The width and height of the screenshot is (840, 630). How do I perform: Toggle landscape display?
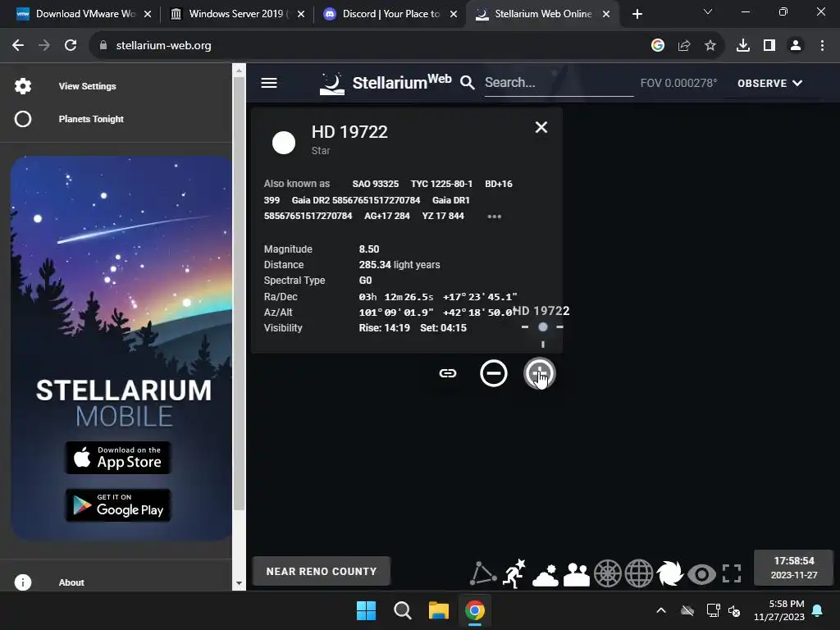point(577,574)
